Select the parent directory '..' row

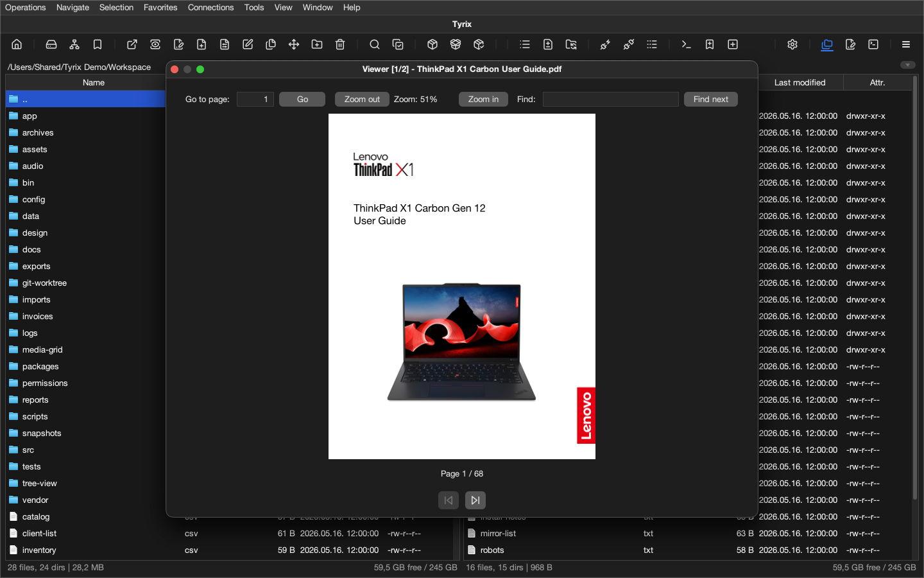86,99
